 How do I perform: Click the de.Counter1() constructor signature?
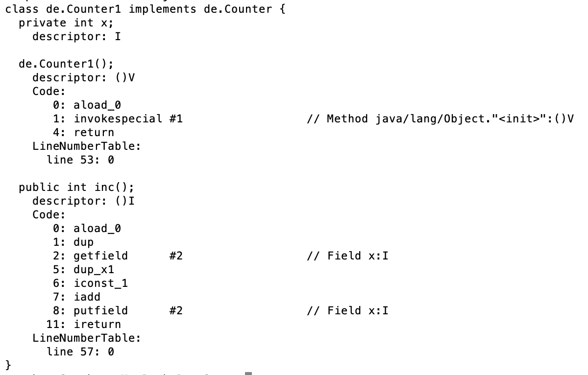pos(66,64)
